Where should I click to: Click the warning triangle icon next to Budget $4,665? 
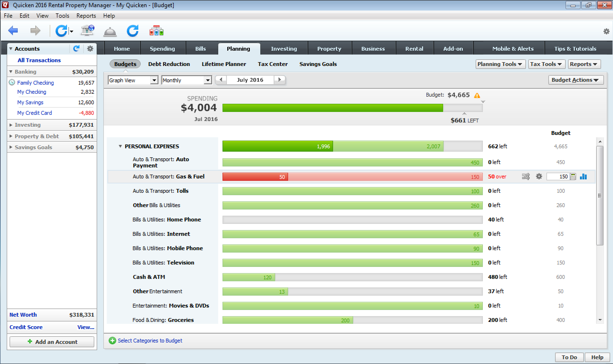coord(478,95)
